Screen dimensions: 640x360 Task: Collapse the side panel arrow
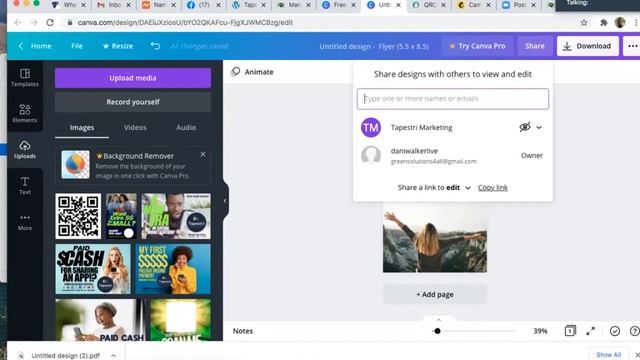click(225, 200)
